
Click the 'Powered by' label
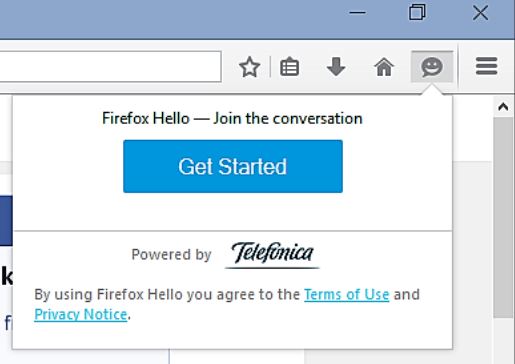(x=171, y=255)
